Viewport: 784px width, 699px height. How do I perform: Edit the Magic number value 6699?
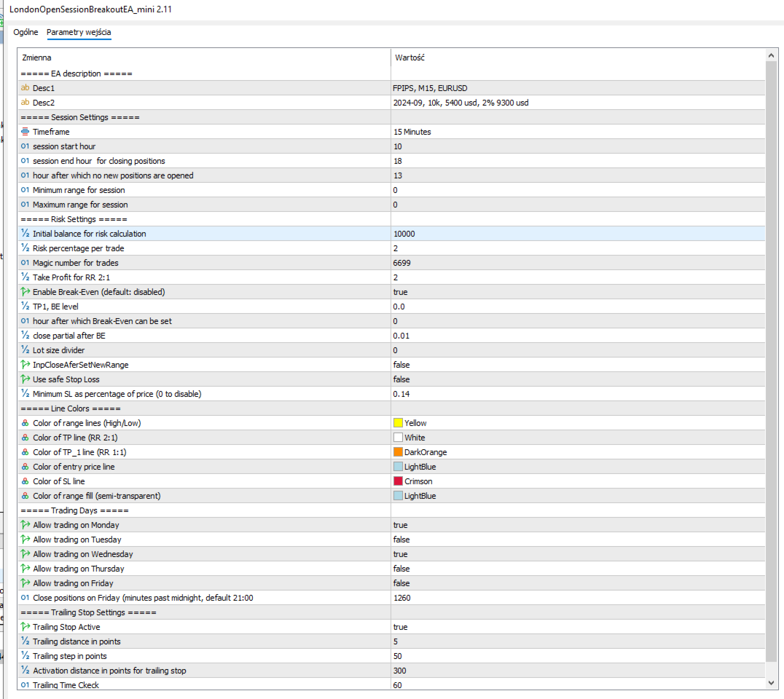[402, 263]
